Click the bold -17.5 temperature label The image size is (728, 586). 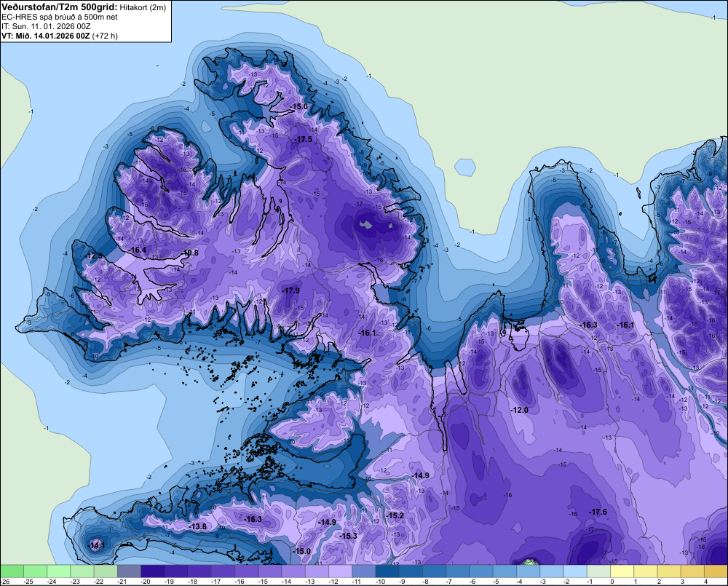pyautogui.click(x=303, y=139)
